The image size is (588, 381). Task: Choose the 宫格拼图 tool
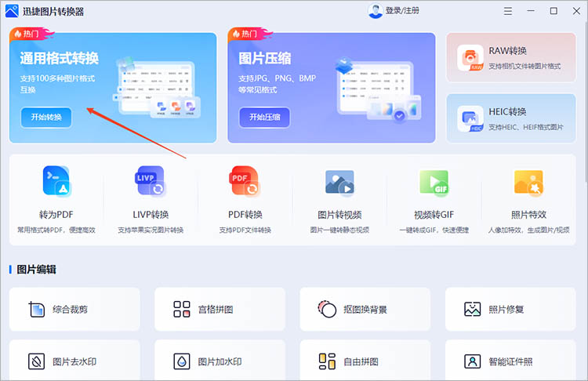(220, 309)
